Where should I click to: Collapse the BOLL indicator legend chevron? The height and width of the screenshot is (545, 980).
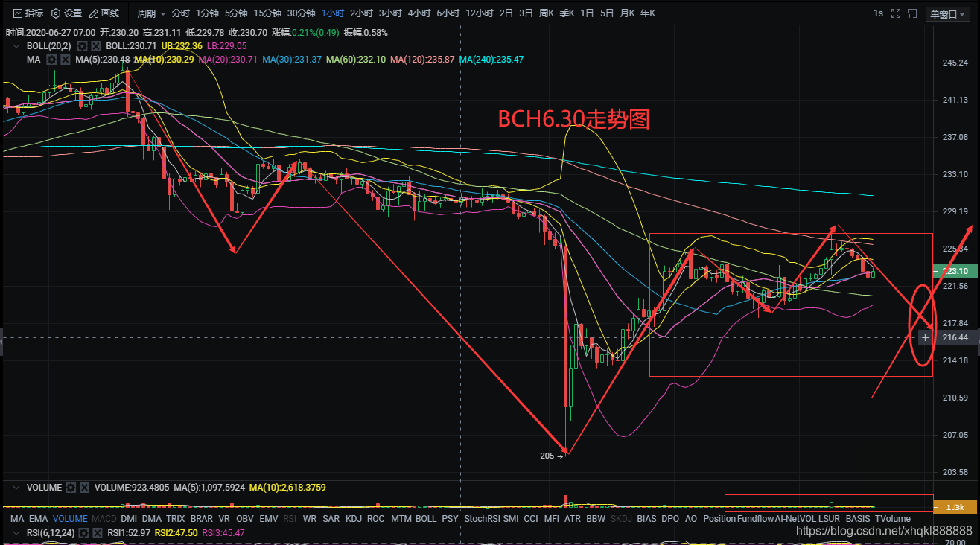tap(18, 46)
